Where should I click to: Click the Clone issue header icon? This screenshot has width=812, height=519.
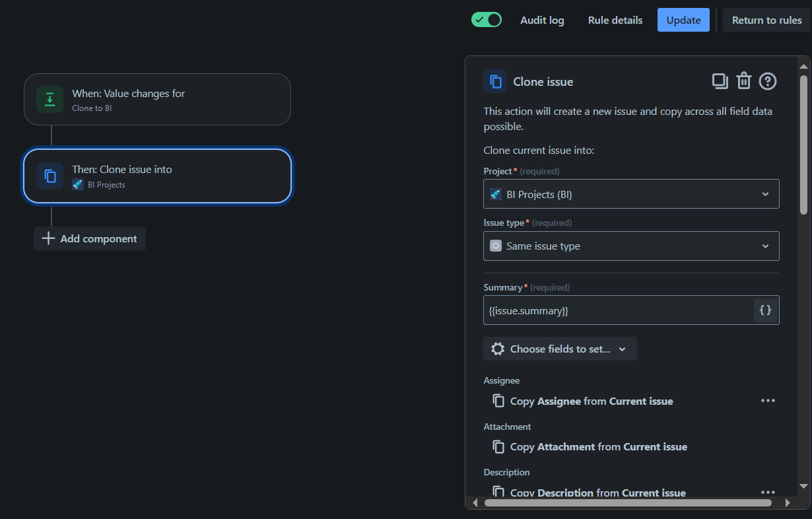(x=495, y=82)
